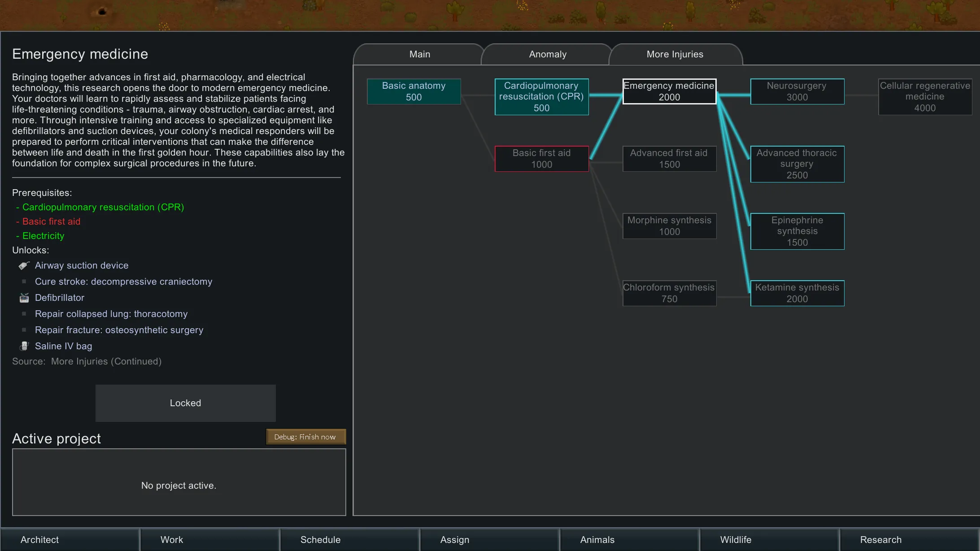Pick the Ketamine synthesis research node
Screen dimensions: 980x551
[x=797, y=293]
